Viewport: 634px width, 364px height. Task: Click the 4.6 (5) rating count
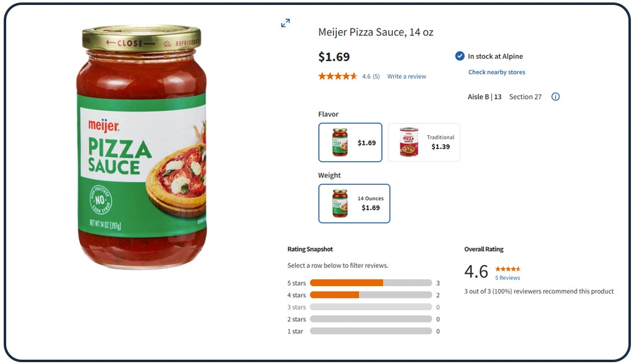point(371,77)
